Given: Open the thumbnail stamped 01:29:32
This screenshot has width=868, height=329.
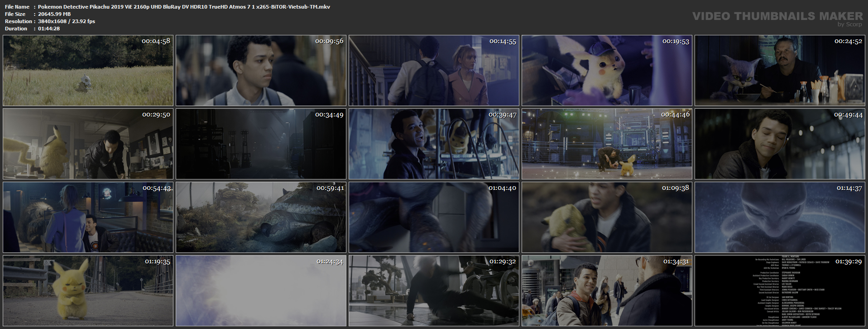Looking at the screenshot, I should [434, 291].
